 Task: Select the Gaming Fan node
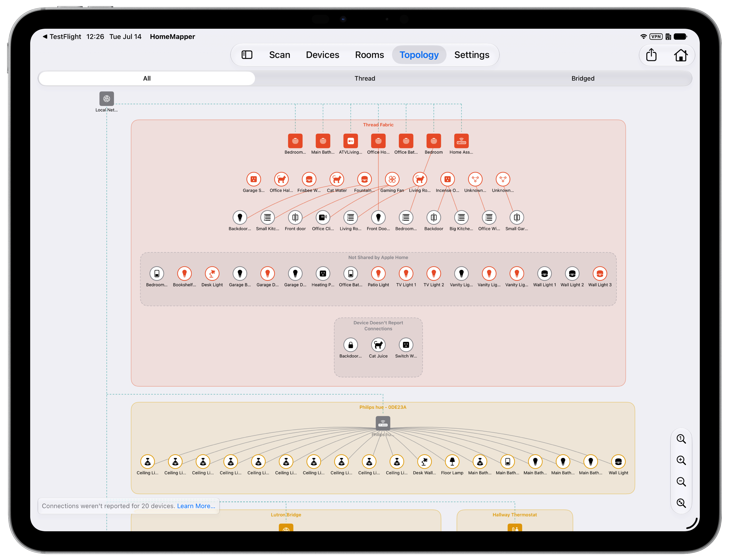[x=392, y=179]
